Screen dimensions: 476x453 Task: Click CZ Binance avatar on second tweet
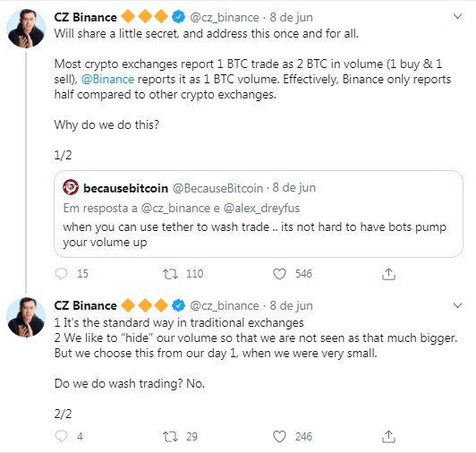26,317
